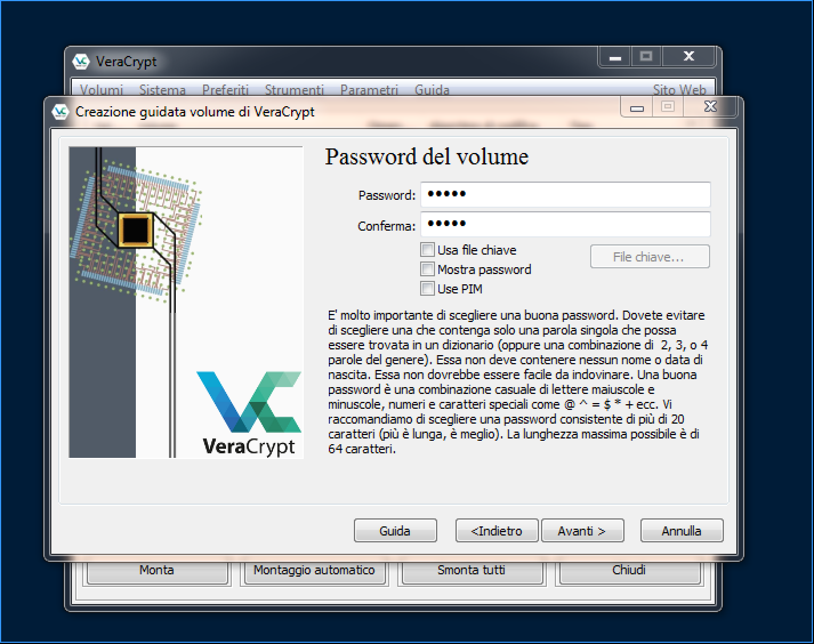Screen dimensions: 814x644
Task: Click the 'Conferma:' field label
Action: pyautogui.click(x=386, y=226)
